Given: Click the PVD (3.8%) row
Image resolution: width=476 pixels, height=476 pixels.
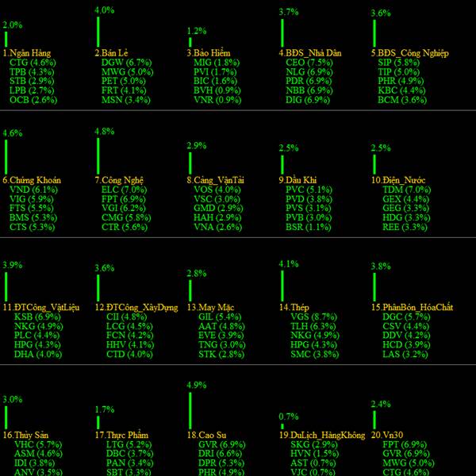Looking at the screenshot, I should 309,199.
